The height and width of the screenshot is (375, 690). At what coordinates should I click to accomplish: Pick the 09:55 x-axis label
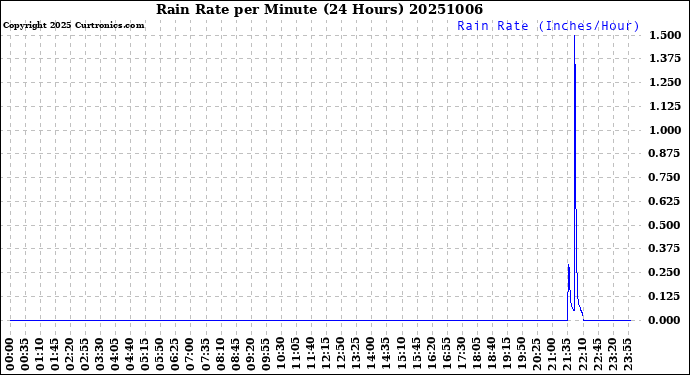click(266, 355)
